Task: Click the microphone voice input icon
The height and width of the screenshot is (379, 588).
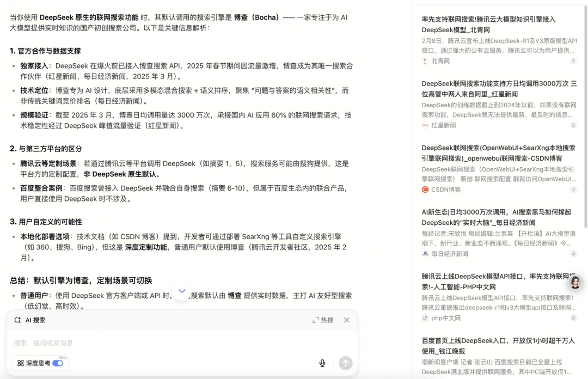Action: click(322, 363)
